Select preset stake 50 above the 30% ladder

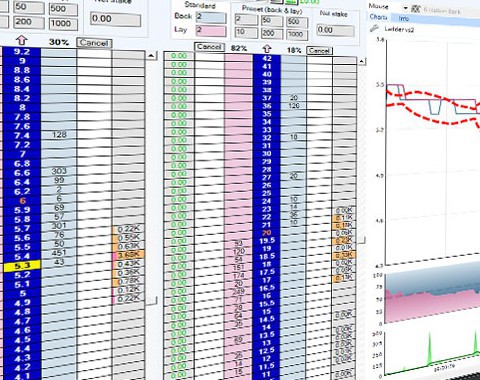coord(29,7)
